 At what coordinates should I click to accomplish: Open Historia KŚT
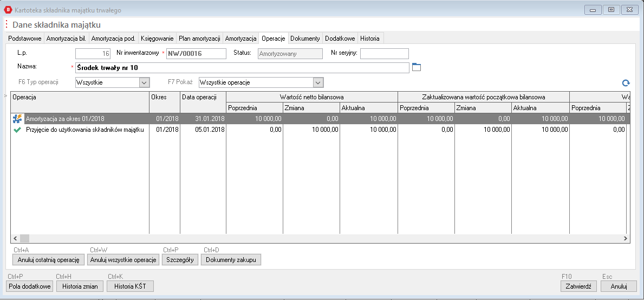click(x=130, y=286)
